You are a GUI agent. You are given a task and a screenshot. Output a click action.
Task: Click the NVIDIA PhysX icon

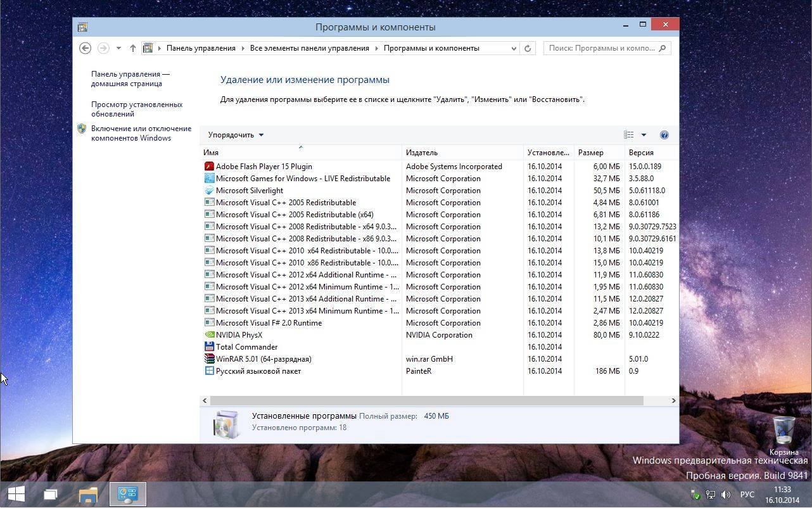(x=209, y=335)
